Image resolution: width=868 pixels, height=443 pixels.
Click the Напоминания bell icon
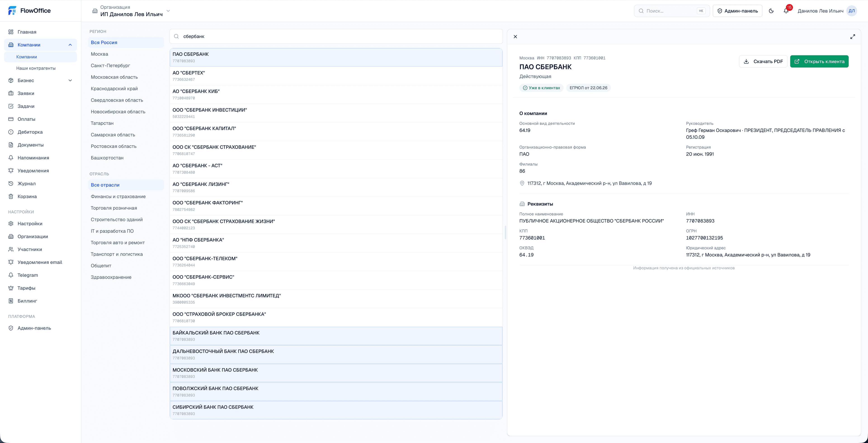coord(11,158)
